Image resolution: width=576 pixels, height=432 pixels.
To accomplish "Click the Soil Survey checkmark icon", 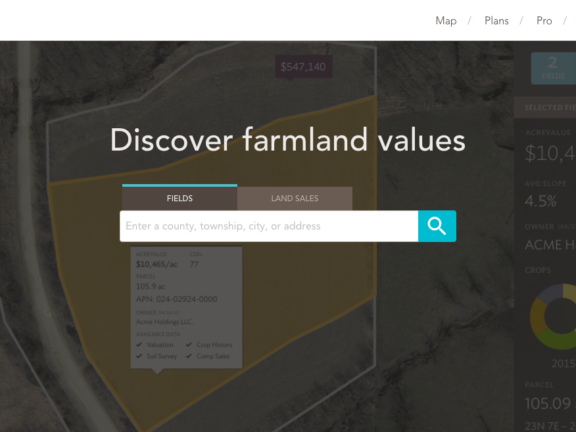I will click(x=139, y=356).
